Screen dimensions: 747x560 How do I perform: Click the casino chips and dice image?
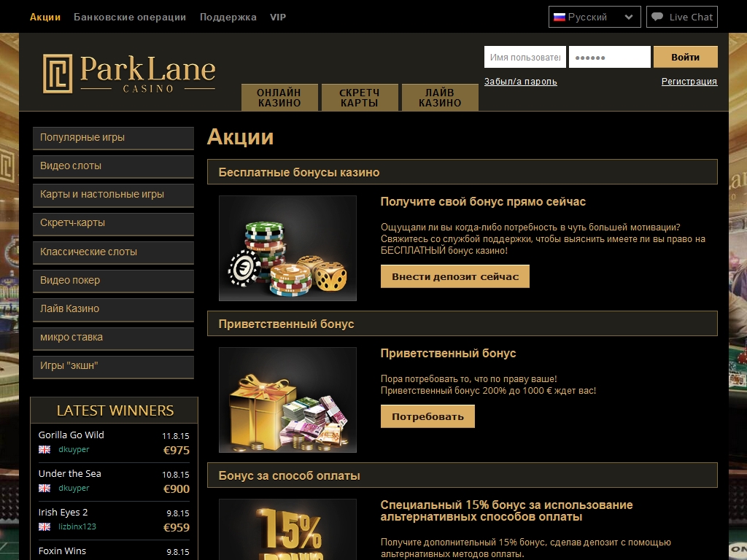click(287, 248)
